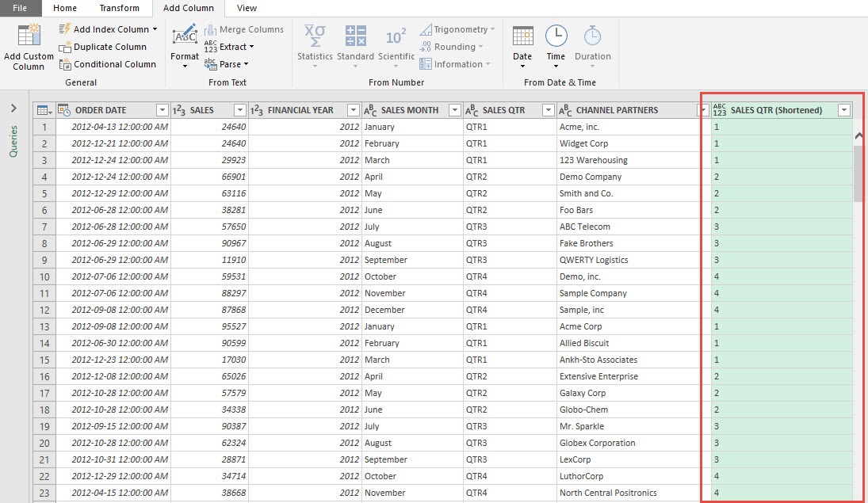868x503 pixels.
Task: Switch to the View tab
Action: 247,8
